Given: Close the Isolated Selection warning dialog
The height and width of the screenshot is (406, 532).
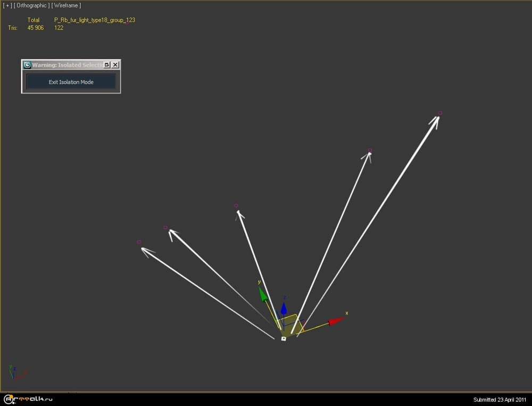Looking at the screenshot, I should pyautogui.click(x=115, y=65).
